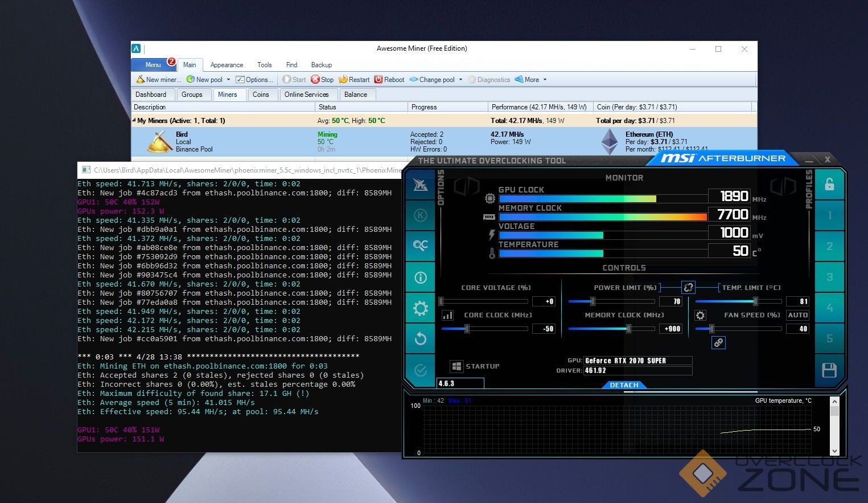
Task: Open the fan speed settings gear
Action: pyautogui.click(x=700, y=315)
